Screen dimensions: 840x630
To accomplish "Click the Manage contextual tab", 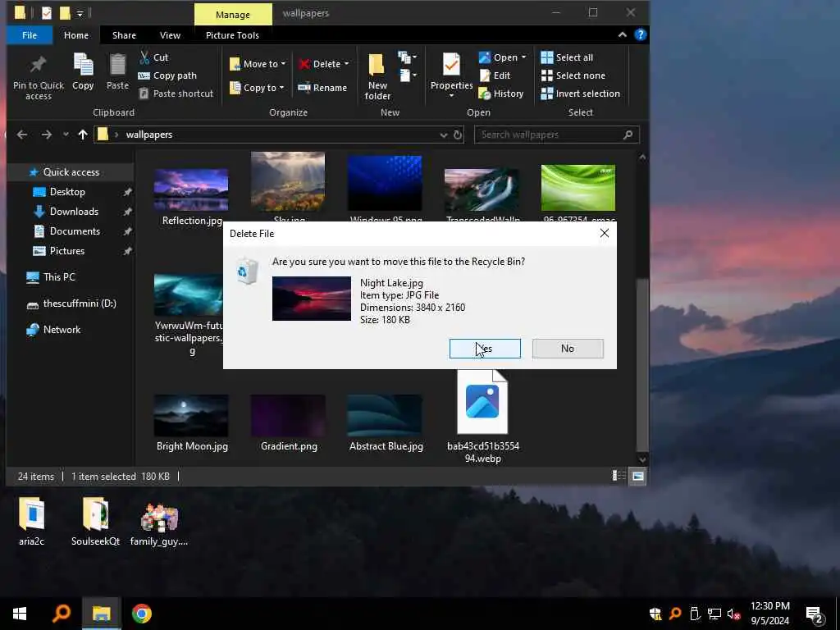I will click(x=232, y=15).
